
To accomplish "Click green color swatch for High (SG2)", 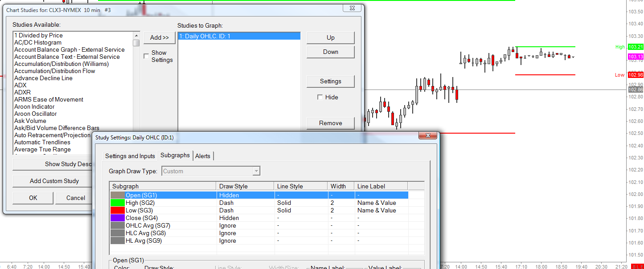I will tap(118, 203).
